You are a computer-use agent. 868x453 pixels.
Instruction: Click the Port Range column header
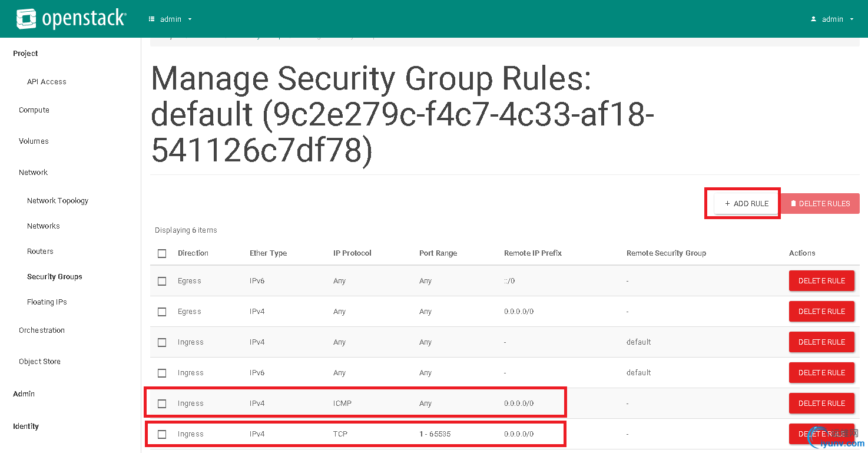click(x=438, y=253)
